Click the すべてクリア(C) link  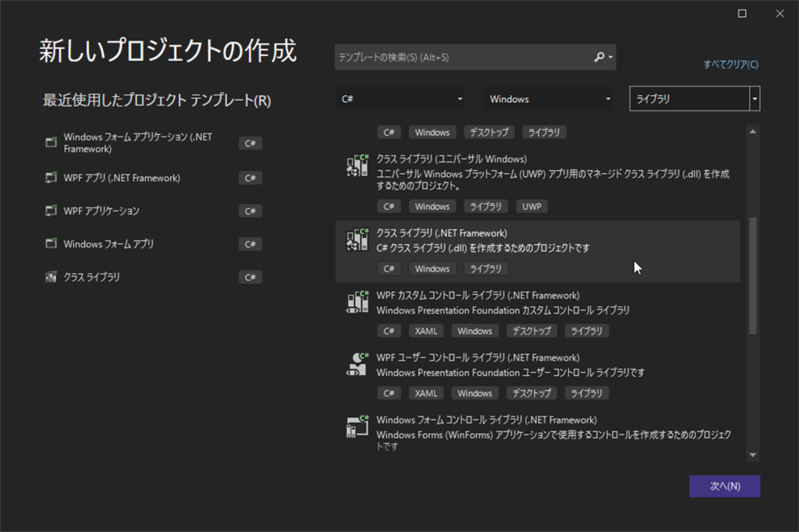tap(730, 65)
